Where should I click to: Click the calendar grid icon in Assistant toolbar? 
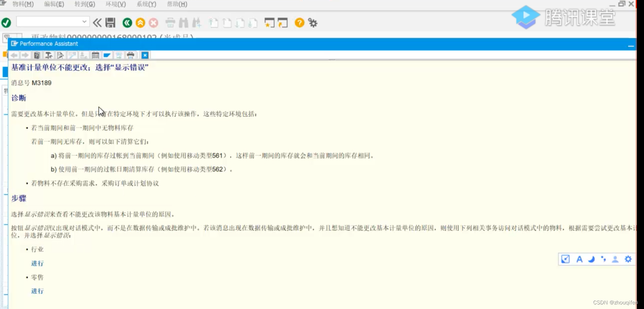(95, 55)
